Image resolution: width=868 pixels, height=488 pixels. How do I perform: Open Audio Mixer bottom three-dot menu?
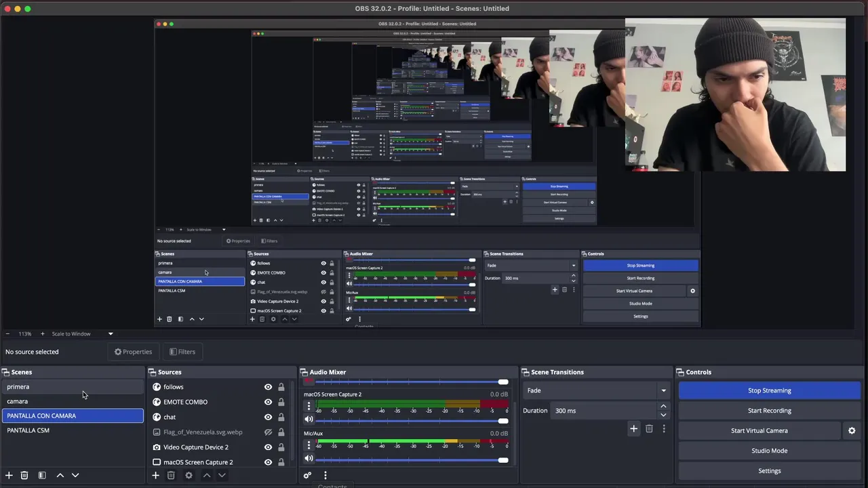click(325, 476)
